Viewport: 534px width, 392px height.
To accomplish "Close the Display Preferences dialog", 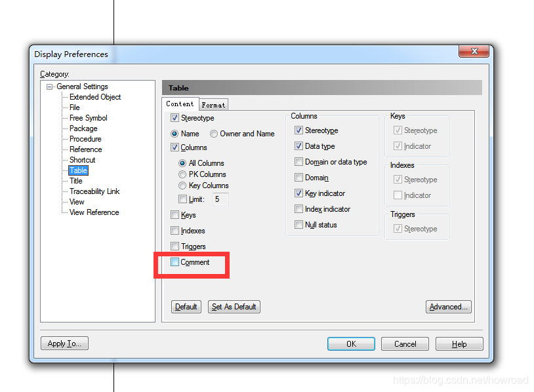I will click(474, 51).
